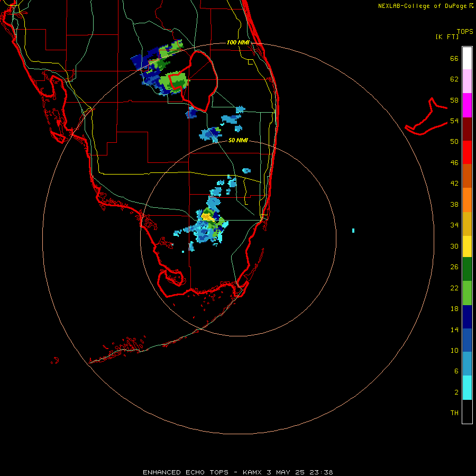Pick the dark green legend swatch
This screenshot has width=476, height=476.
467,269
